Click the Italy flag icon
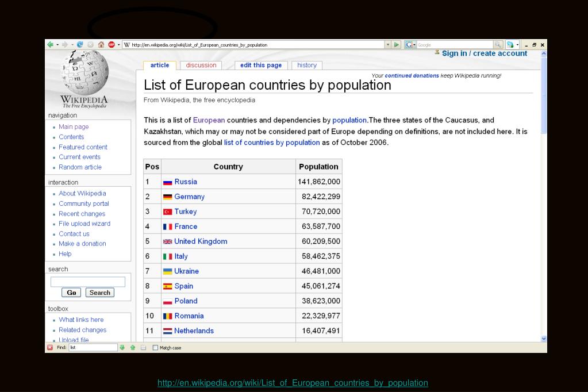 coord(168,256)
